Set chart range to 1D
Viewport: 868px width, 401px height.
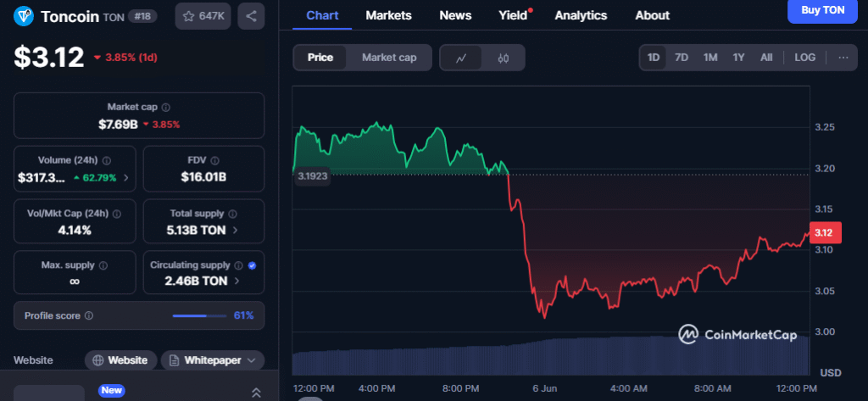tap(654, 58)
